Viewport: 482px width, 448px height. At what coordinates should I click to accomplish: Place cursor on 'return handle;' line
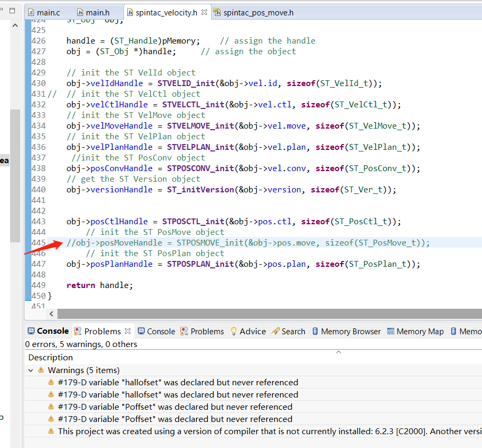pos(99,285)
